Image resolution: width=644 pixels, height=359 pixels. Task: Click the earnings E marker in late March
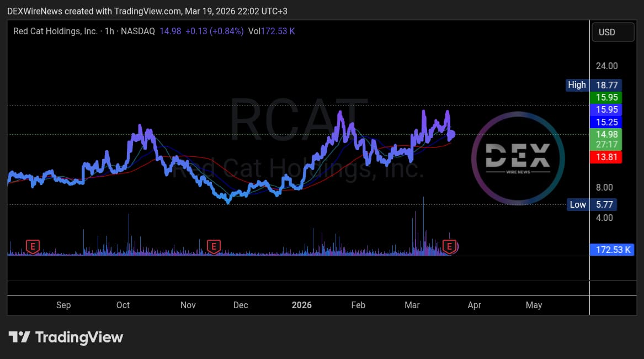pyautogui.click(x=450, y=247)
